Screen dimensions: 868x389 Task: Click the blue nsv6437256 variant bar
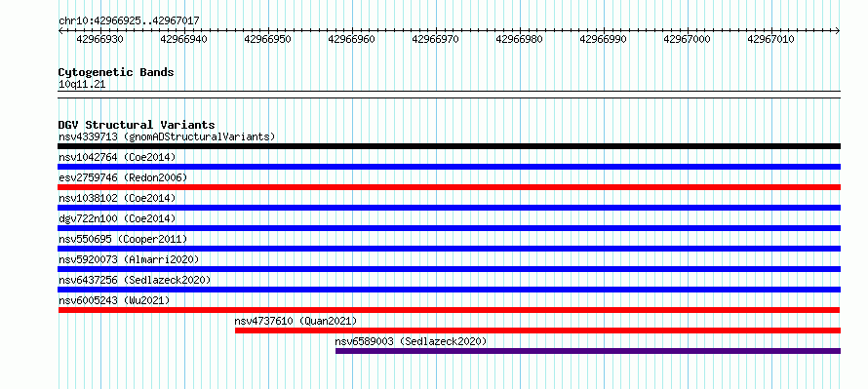(x=450, y=290)
